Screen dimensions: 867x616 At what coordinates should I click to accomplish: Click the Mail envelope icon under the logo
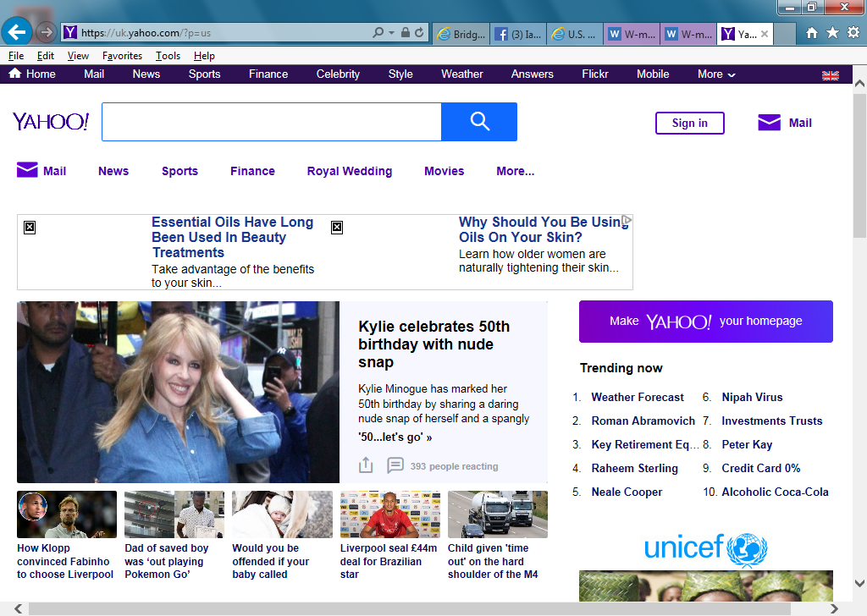point(27,170)
